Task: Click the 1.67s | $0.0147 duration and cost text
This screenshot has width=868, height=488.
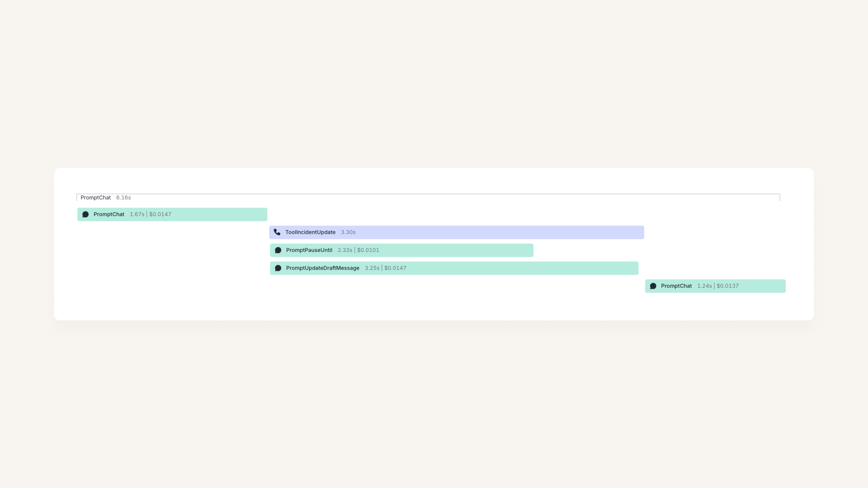Action: 150,214
